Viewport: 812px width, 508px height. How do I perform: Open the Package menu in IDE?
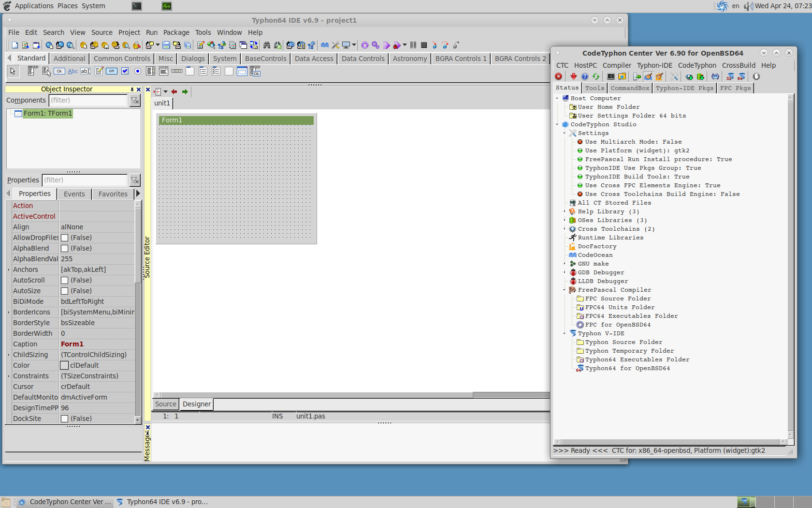(x=176, y=32)
